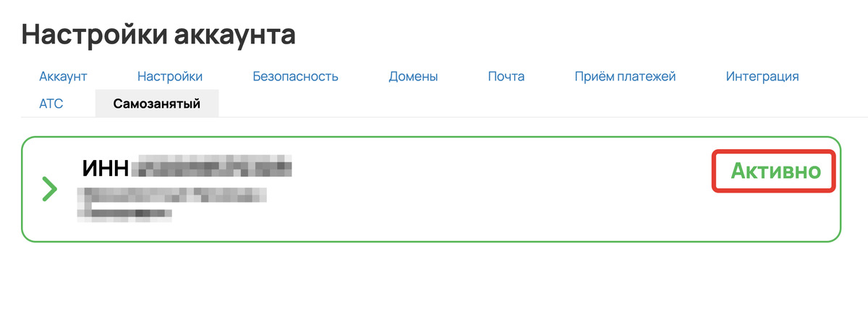The width and height of the screenshot is (868, 312).
Task: Switch to Приём платежей tab
Action: 625,76
